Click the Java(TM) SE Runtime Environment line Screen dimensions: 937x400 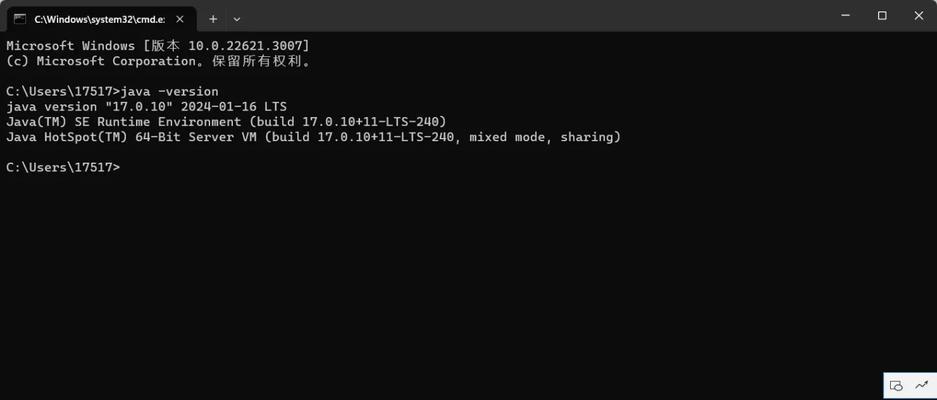click(226, 122)
